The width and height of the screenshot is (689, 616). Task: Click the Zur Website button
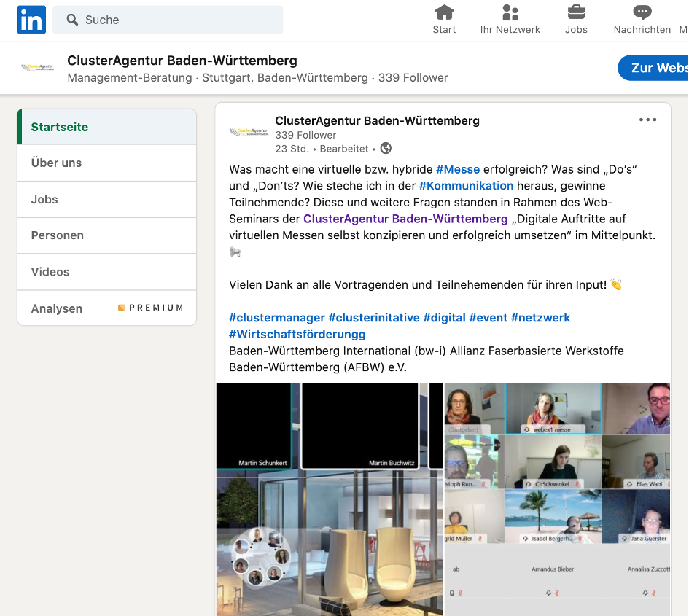click(x=653, y=68)
